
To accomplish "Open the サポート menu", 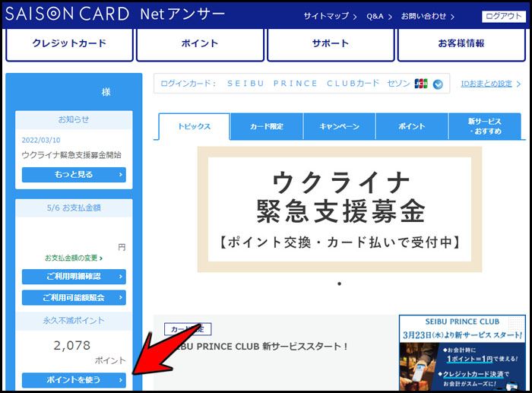I will click(x=331, y=44).
